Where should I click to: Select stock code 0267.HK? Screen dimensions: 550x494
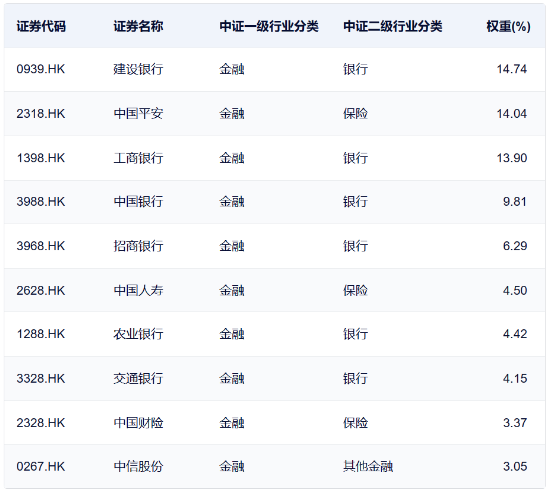41,467
